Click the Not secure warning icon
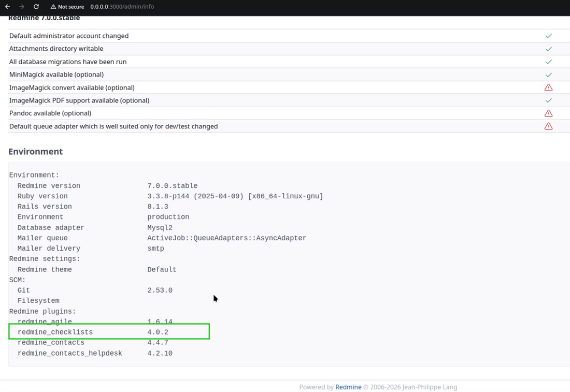Image resolution: width=570 pixels, height=392 pixels. tap(53, 7)
